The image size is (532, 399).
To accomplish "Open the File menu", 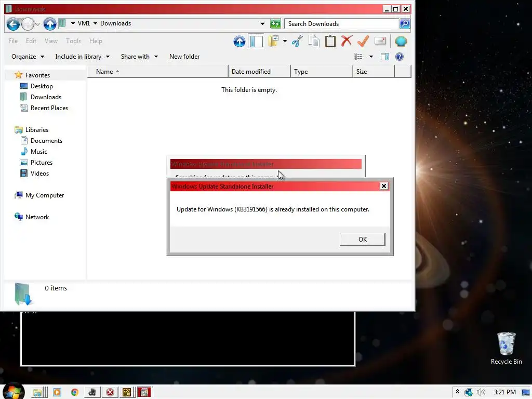I will [x=13, y=41].
